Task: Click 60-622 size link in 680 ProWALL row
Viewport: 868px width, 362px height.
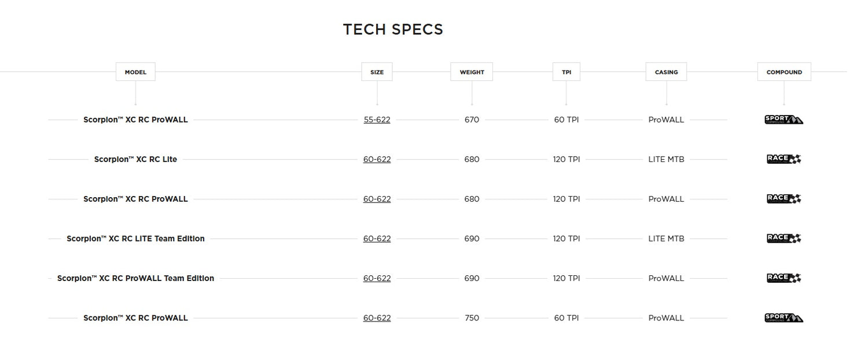Action: (377, 199)
